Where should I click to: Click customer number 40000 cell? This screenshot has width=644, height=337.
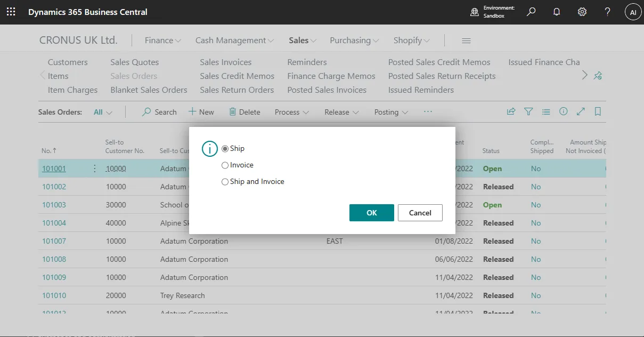click(116, 223)
